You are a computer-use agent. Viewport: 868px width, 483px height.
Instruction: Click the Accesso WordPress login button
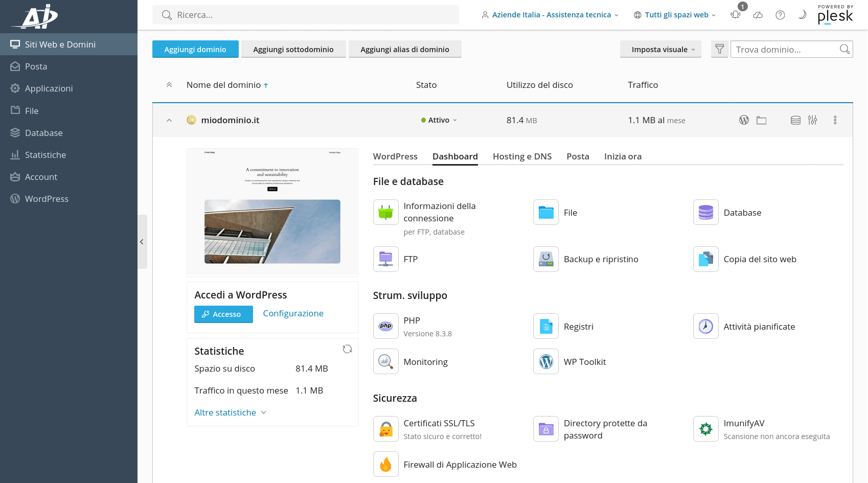pos(223,314)
